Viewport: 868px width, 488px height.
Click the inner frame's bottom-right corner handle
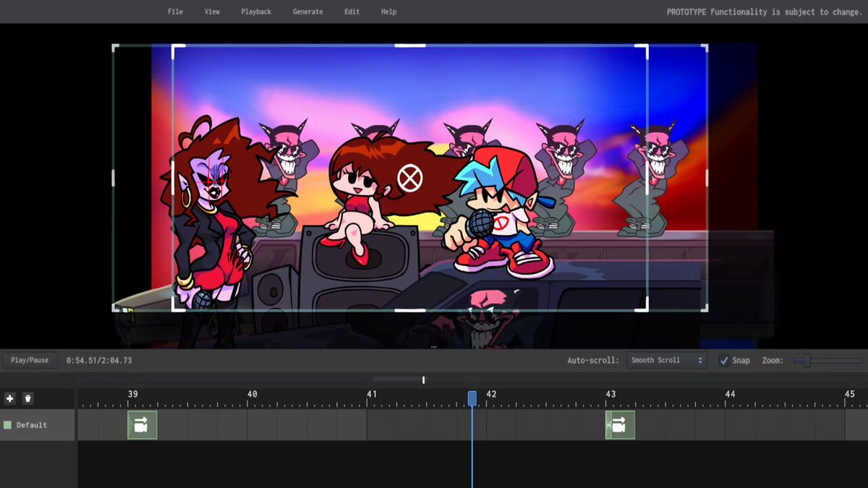643,307
